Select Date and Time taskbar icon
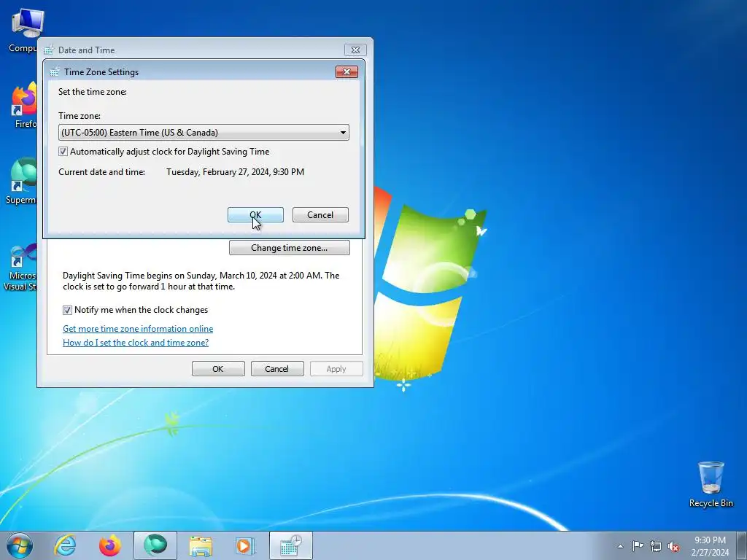Viewport: 747px width, 560px height. coord(290,545)
